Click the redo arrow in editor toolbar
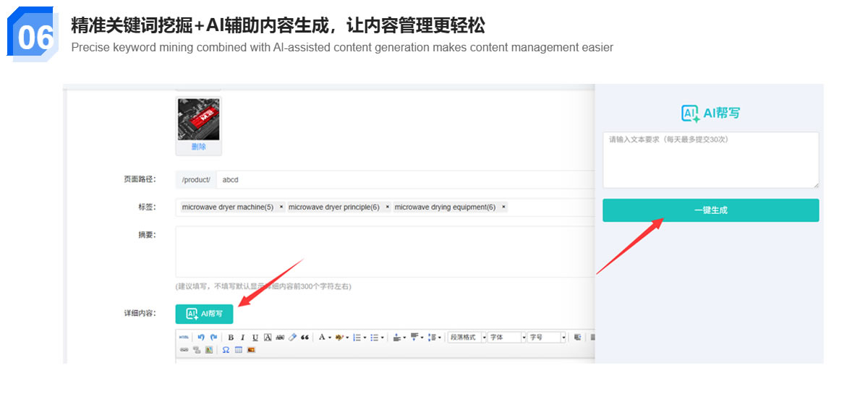 click(213, 338)
